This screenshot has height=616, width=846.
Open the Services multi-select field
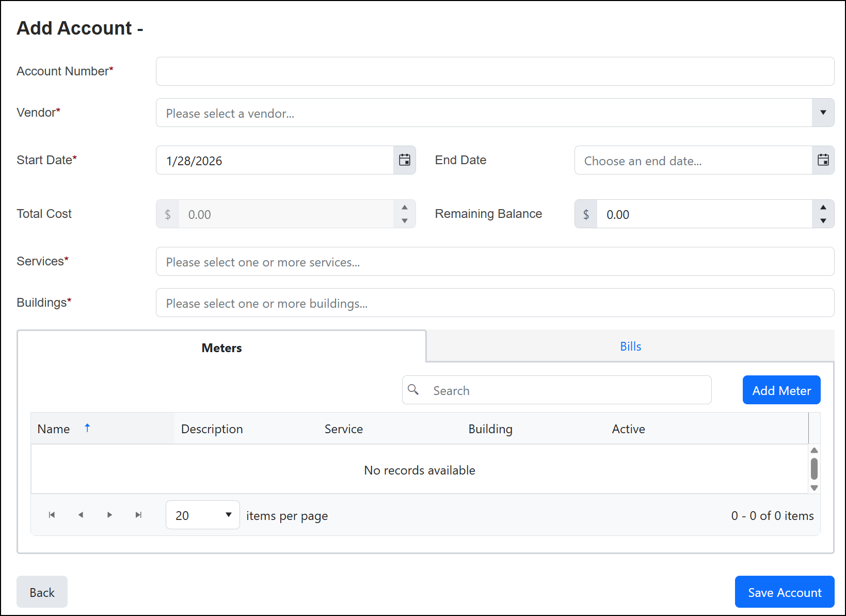tap(494, 262)
